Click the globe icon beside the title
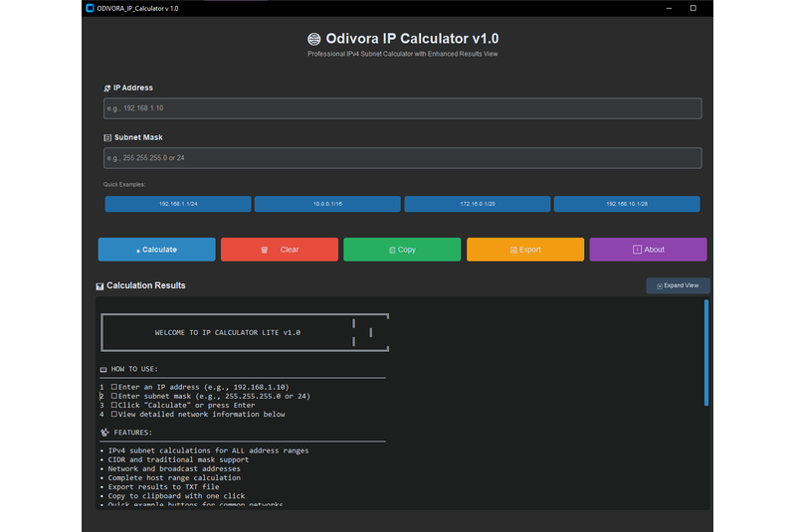Image resolution: width=796 pixels, height=532 pixels. 314,39
